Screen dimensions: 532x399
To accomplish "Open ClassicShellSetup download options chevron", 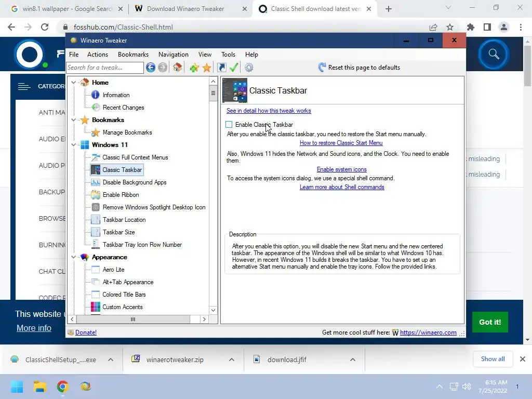I will click(x=111, y=360).
